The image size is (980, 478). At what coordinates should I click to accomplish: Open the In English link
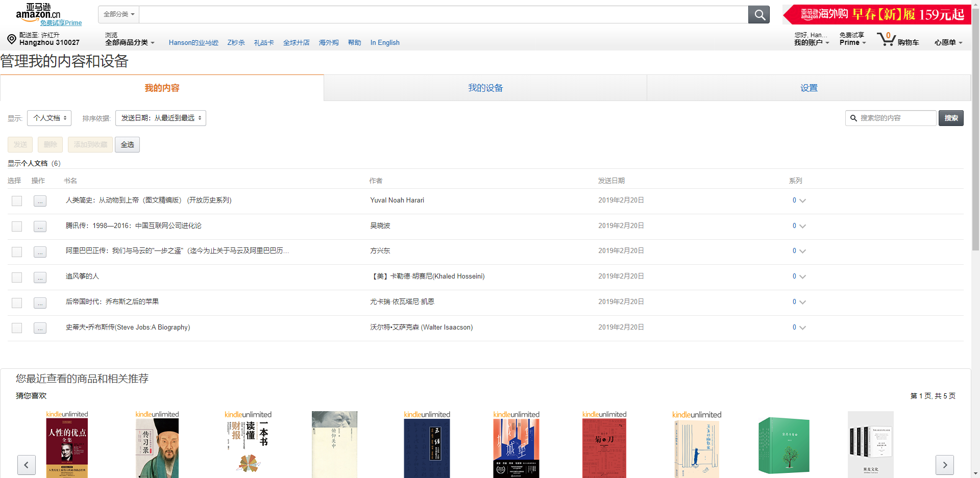[385, 43]
